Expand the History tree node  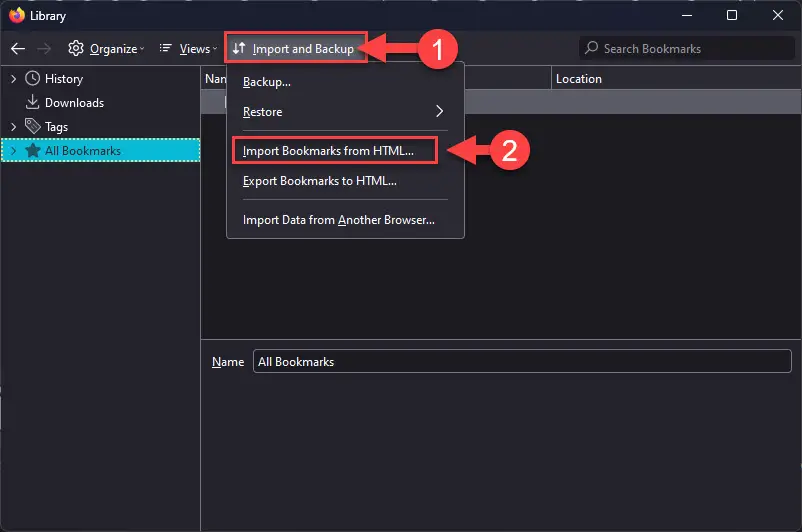point(13,79)
